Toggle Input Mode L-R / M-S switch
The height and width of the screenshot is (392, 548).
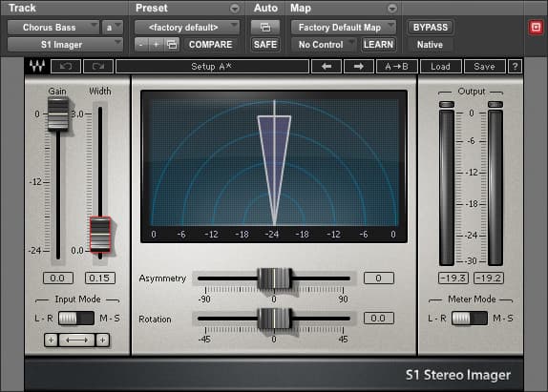[x=76, y=319]
